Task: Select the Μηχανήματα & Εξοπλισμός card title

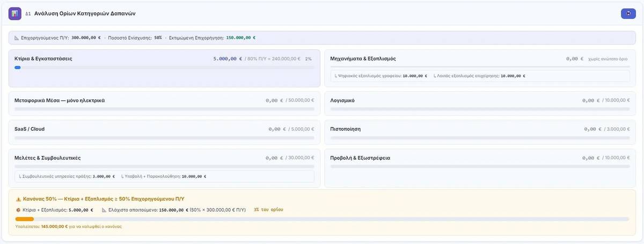Action: [363, 58]
